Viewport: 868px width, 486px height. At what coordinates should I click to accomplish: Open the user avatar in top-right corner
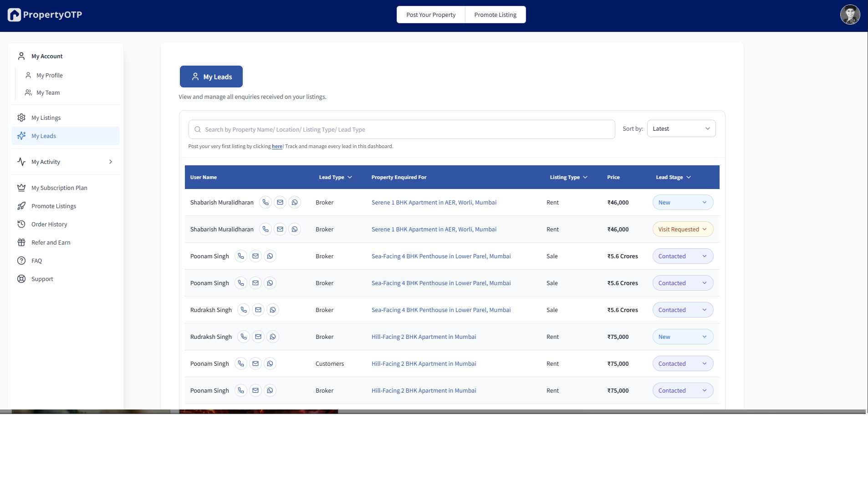pyautogui.click(x=850, y=15)
